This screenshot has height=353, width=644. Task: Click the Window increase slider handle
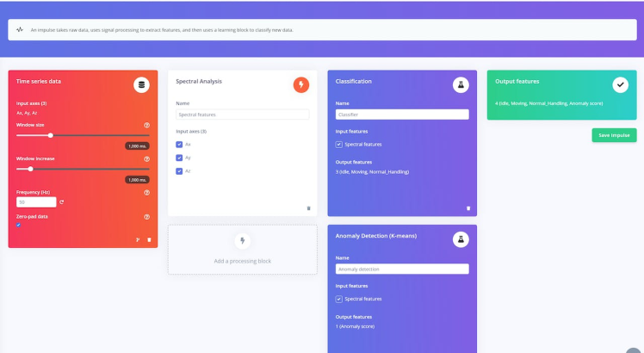(x=30, y=169)
